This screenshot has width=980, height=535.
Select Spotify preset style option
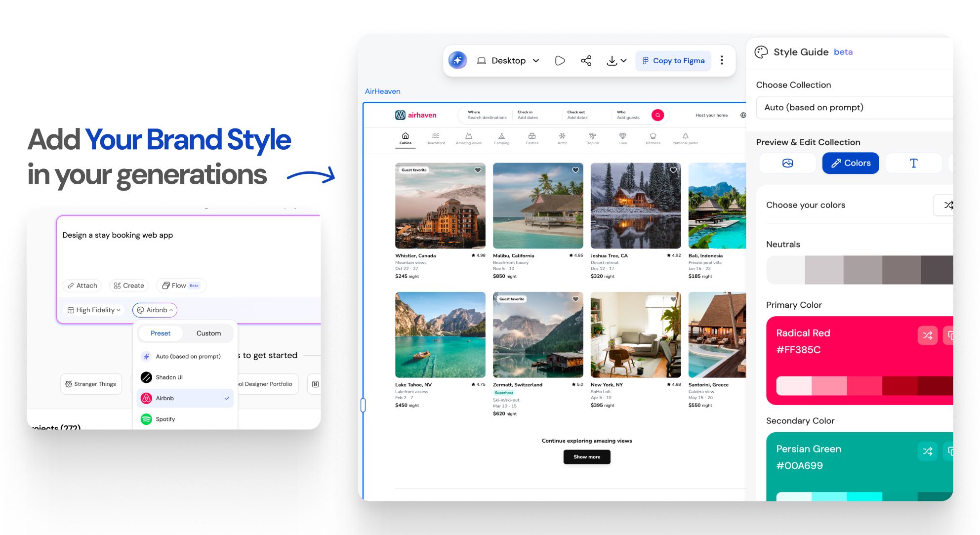(165, 419)
